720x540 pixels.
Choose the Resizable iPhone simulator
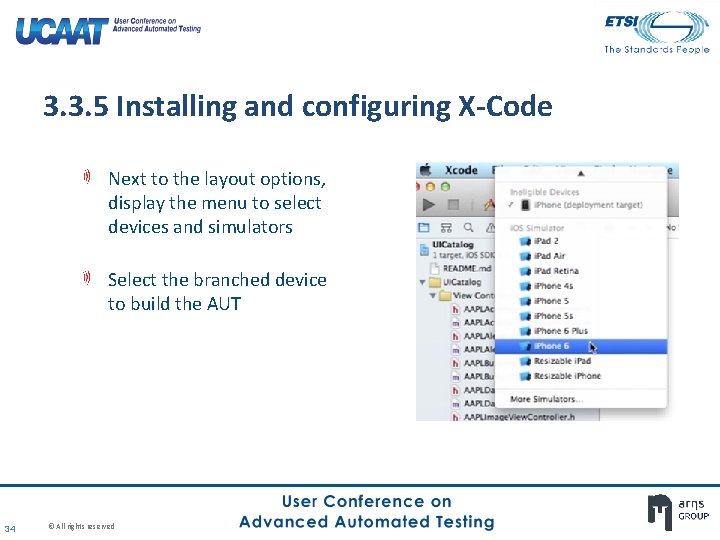pyautogui.click(x=581, y=376)
